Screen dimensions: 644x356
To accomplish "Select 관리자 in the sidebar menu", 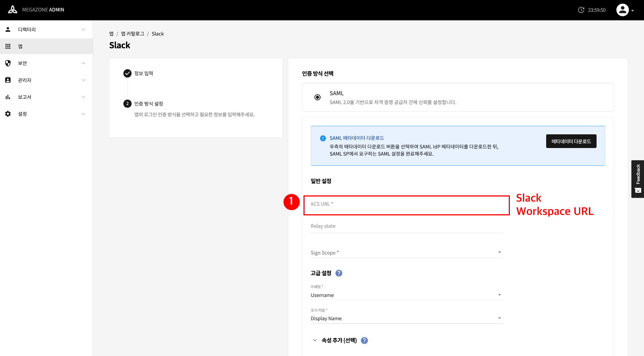I will [46, 80].
